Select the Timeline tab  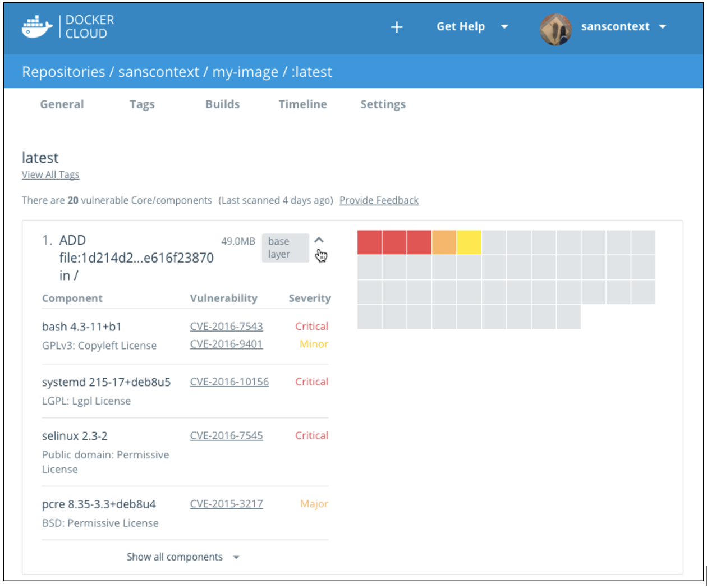tap(302, 104)
